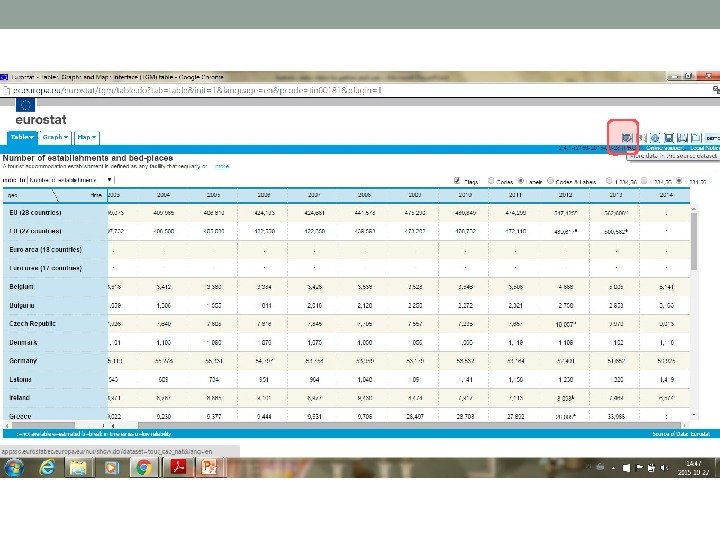Open PowerPoint from the taskbar
This screenshot has height=540, width=720.
[210, 467]
